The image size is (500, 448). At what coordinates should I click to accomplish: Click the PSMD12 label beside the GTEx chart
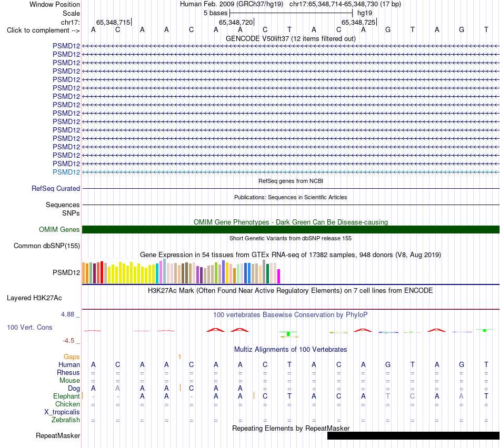[x=66, y=272]
